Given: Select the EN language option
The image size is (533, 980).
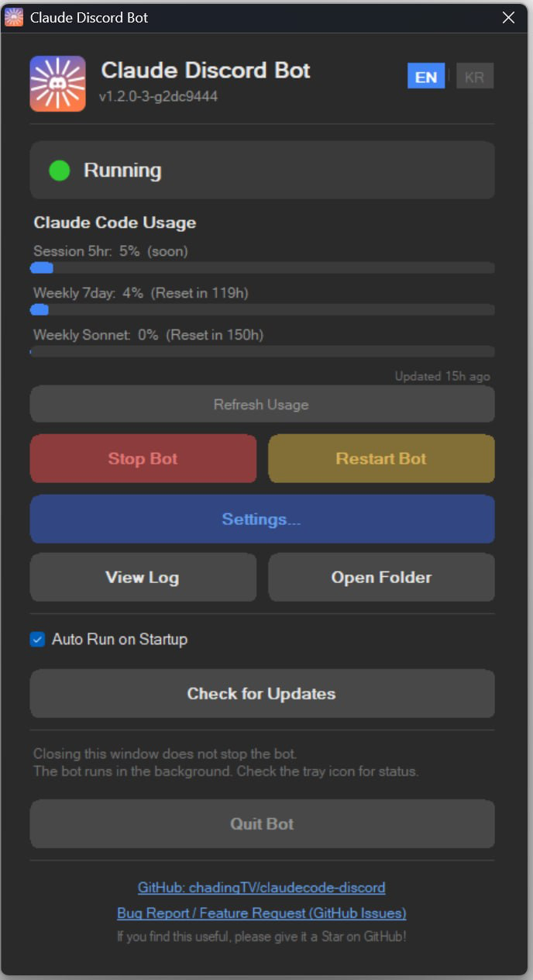Looking at the screenshot, I should point(426,75).
